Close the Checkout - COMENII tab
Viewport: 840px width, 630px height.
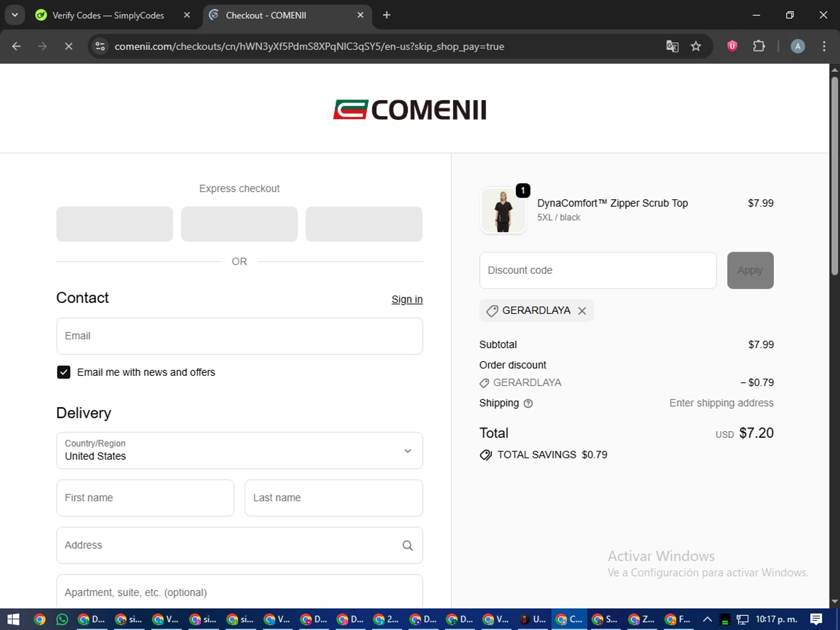pyautogui.click(x=361, y=15)
